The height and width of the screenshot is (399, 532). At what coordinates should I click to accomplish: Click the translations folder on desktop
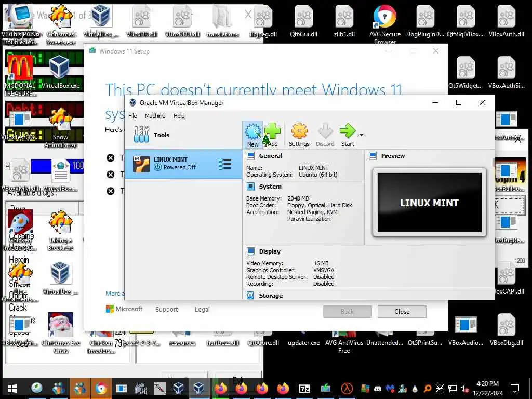[222, 21]
